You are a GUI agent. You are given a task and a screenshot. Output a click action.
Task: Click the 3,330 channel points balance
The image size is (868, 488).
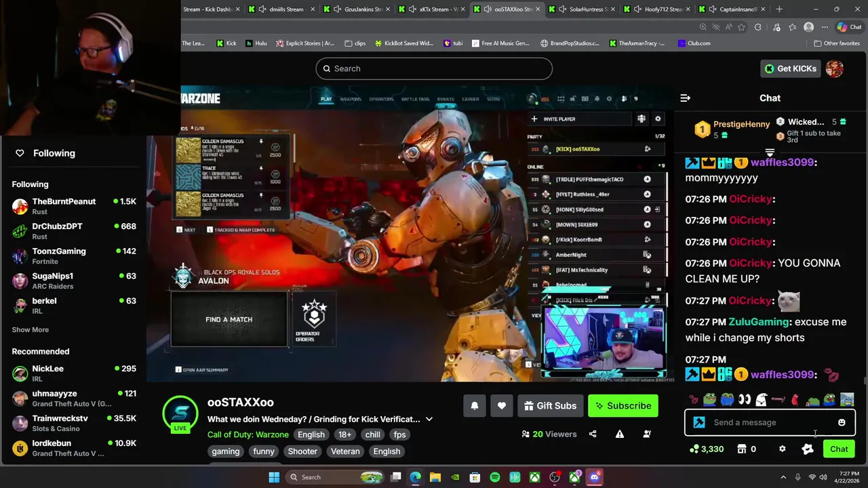tap(707, 449)
